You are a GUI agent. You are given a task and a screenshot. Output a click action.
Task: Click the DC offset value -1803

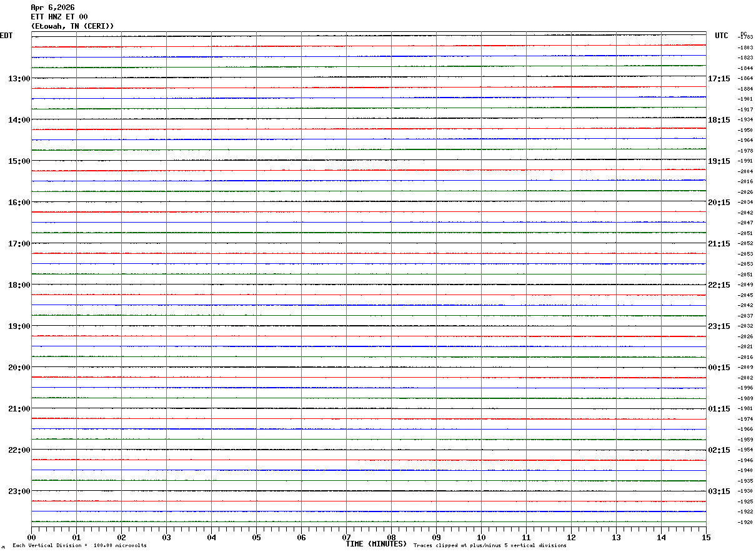745,48
